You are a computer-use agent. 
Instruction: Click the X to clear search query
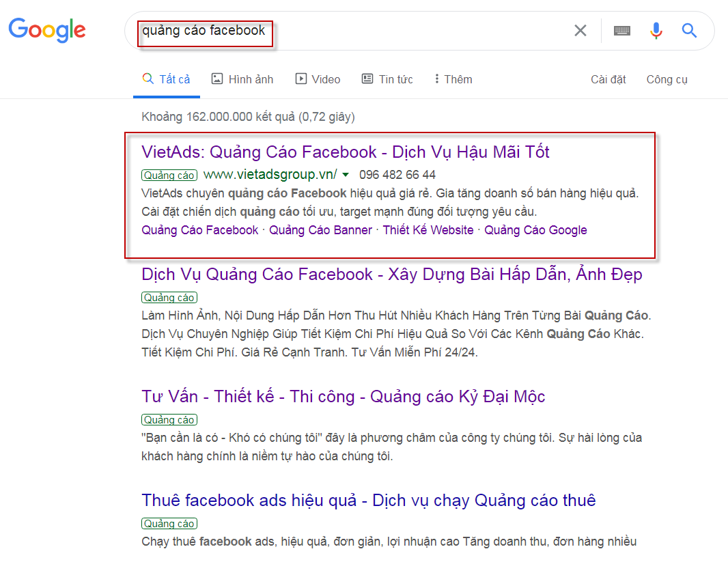[x=580, y=30]
